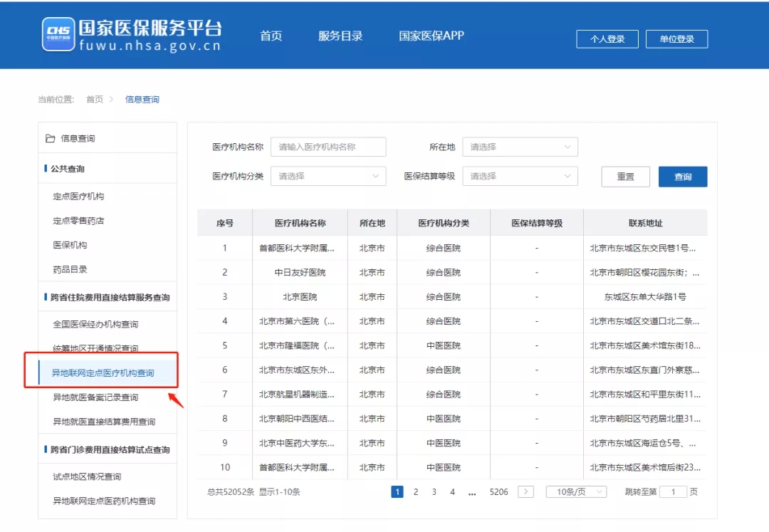Viewport: 769px width, 532px height.
Task: Focus the 医疗机构名称 input field
Action: pos(328,147)
